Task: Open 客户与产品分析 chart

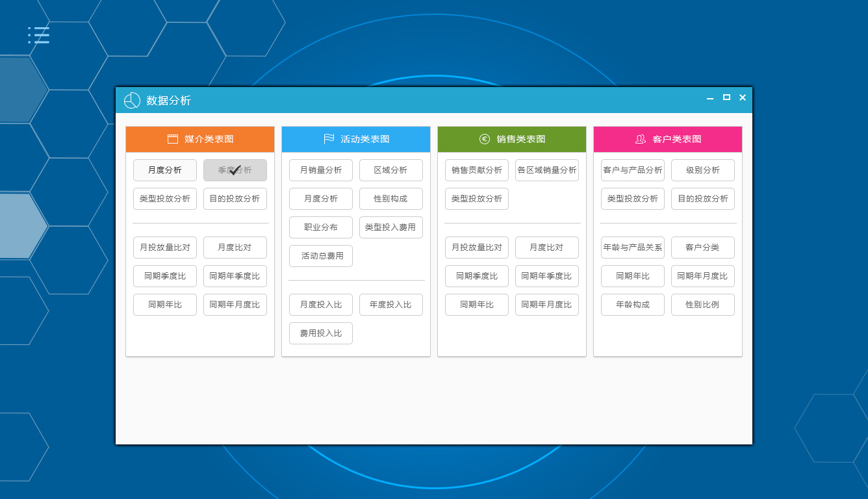Action: point(633,170)
